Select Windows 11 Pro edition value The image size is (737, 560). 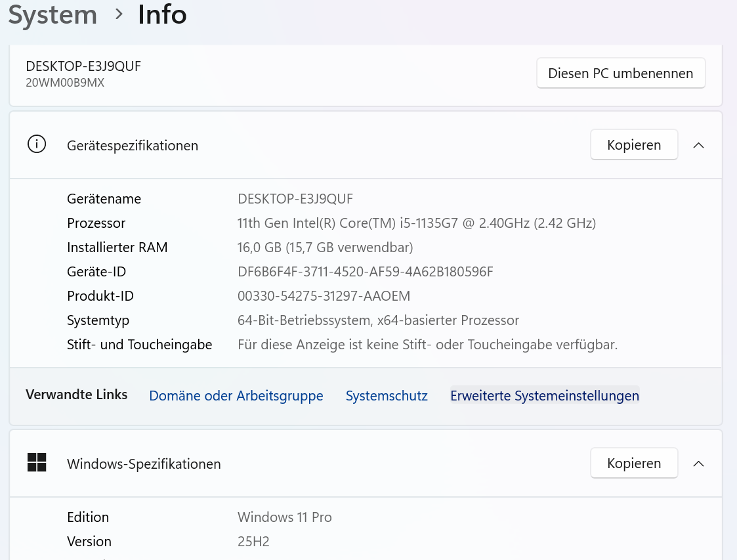pos(285,517)
